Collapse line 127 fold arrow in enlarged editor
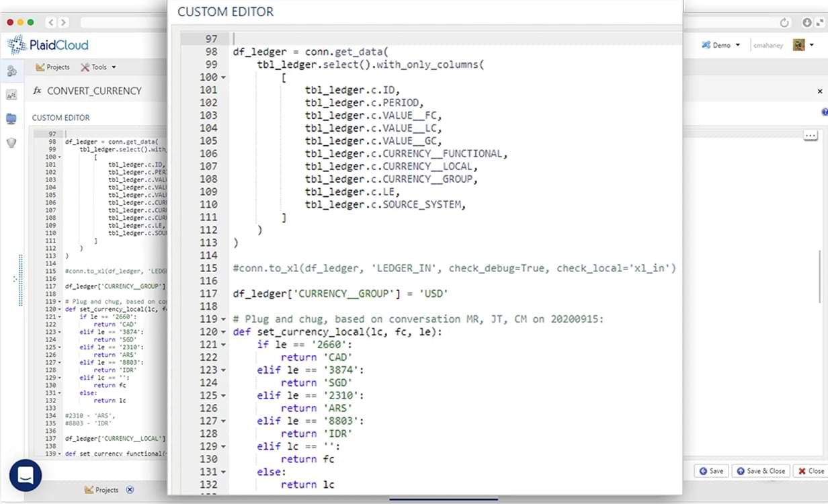Image resolution: width=828 pixels, height=504 pixels. click(224, 421)
